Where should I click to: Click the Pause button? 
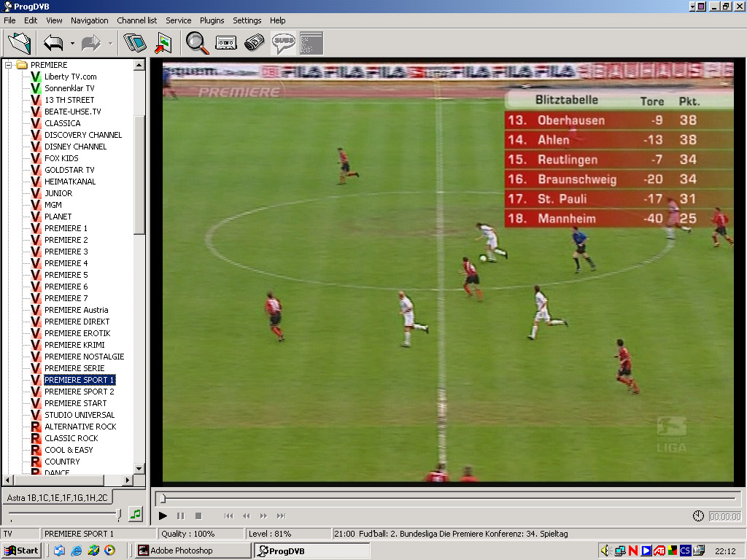coord(181,516)
